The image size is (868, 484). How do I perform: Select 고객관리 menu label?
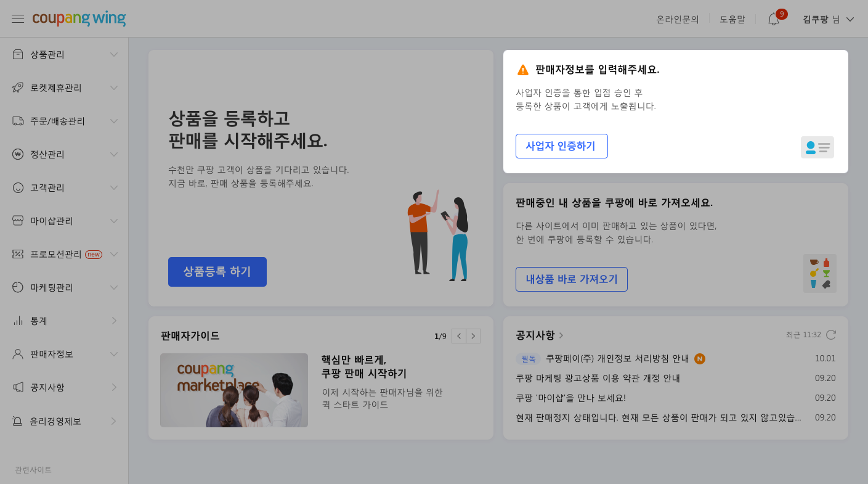pos(47,187)
